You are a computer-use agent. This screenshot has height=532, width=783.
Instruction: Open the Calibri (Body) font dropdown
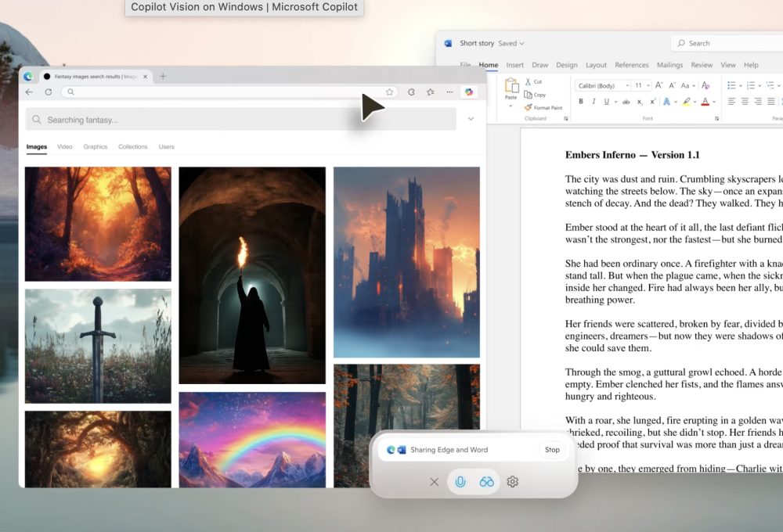pos(628,86)
